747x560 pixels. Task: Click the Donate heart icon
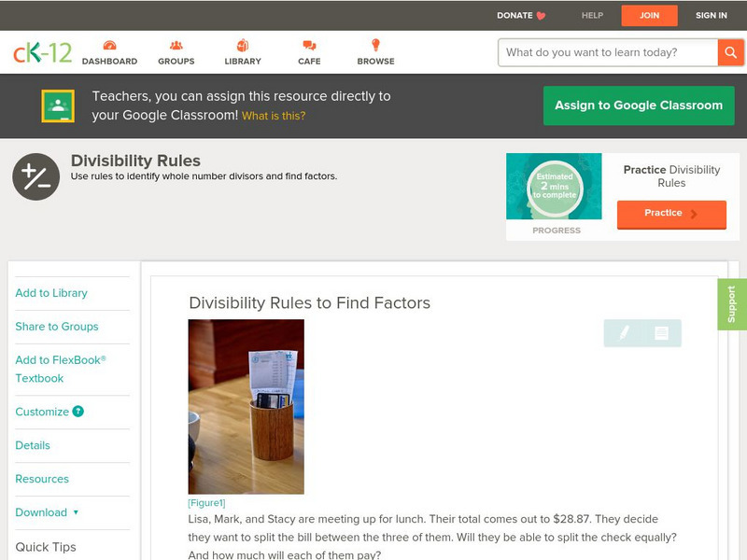tap(541, 16)
